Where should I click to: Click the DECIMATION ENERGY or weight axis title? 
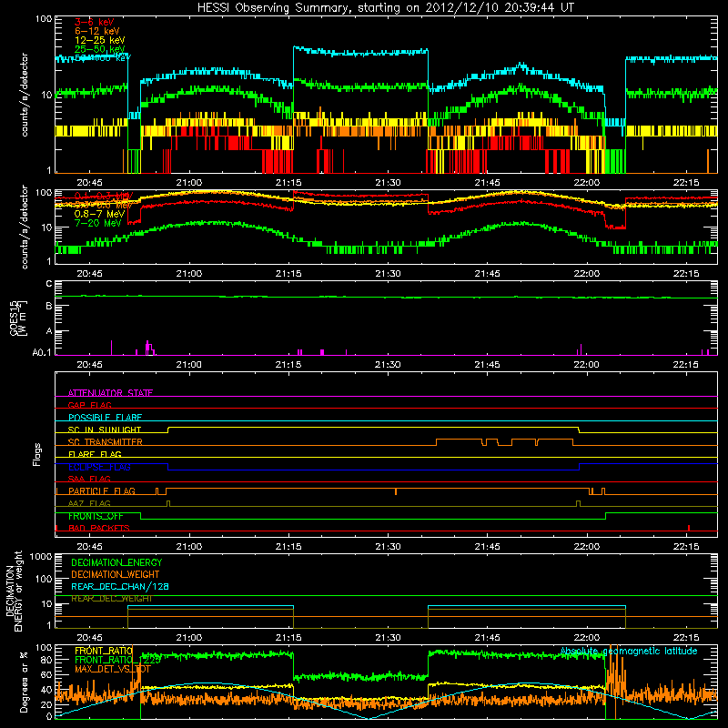14,591
